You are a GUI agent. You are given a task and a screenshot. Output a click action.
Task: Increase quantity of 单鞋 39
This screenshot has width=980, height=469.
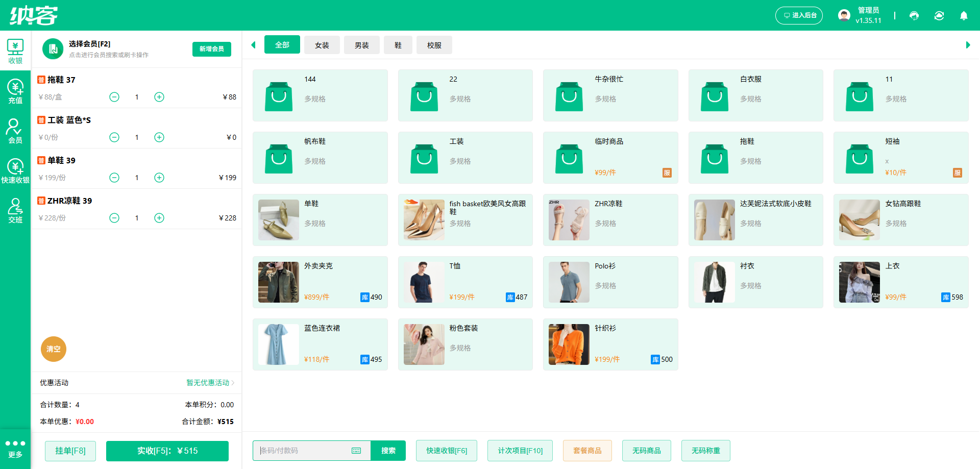click(x=159, y=178)
